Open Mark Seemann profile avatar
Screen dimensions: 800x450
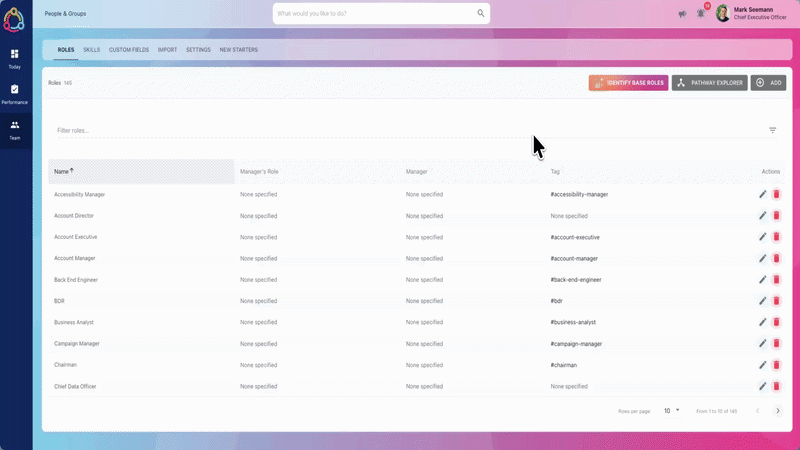click(x=722, y=13)
